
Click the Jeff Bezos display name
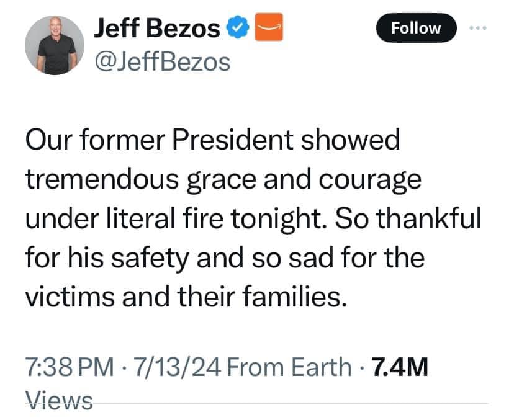tap(157, 29)
